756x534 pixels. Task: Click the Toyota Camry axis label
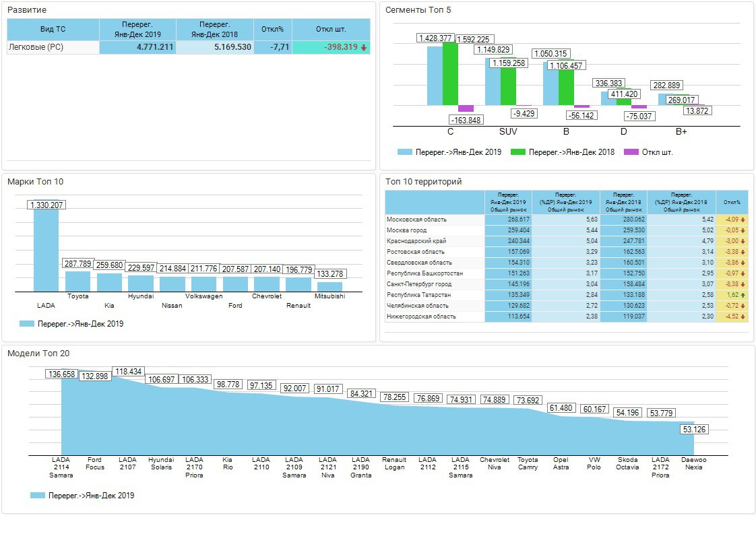[x=528, y=464]
